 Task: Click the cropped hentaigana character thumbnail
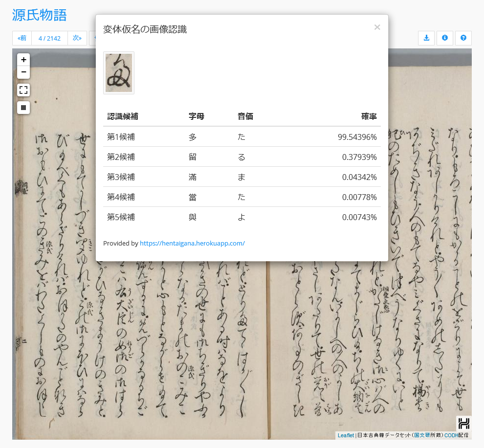click(119, 73)
